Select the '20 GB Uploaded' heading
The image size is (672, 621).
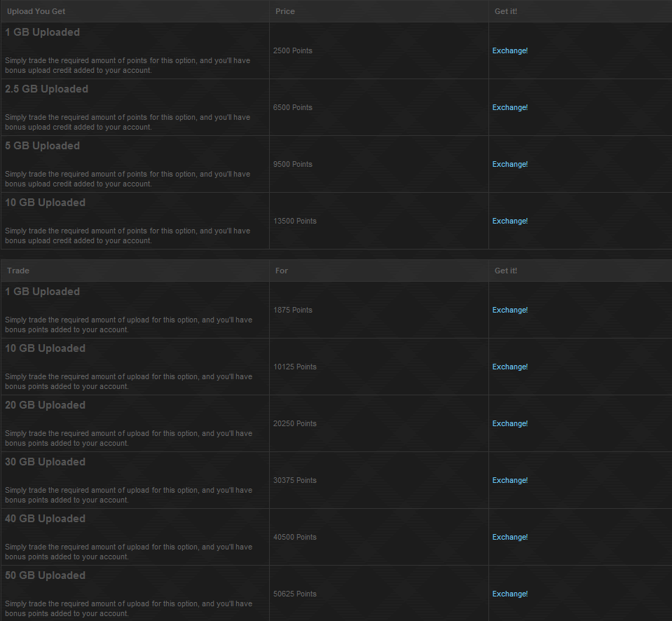click(45, 405)
